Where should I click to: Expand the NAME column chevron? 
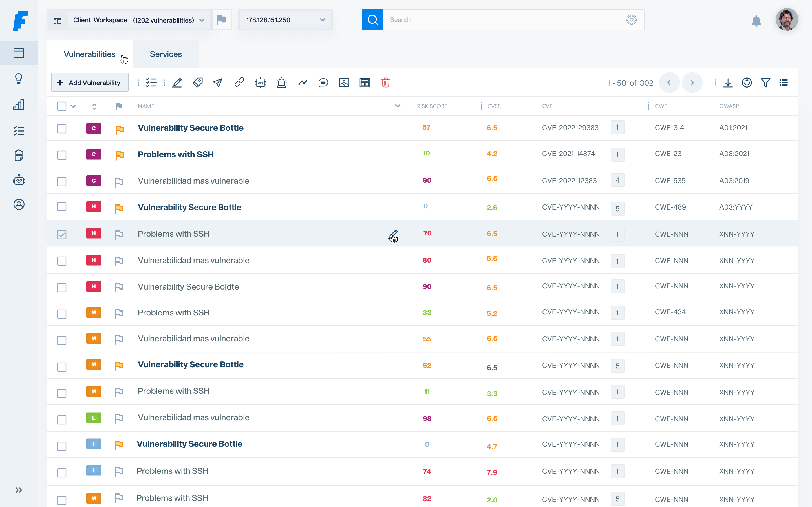[x=398, y=106]
